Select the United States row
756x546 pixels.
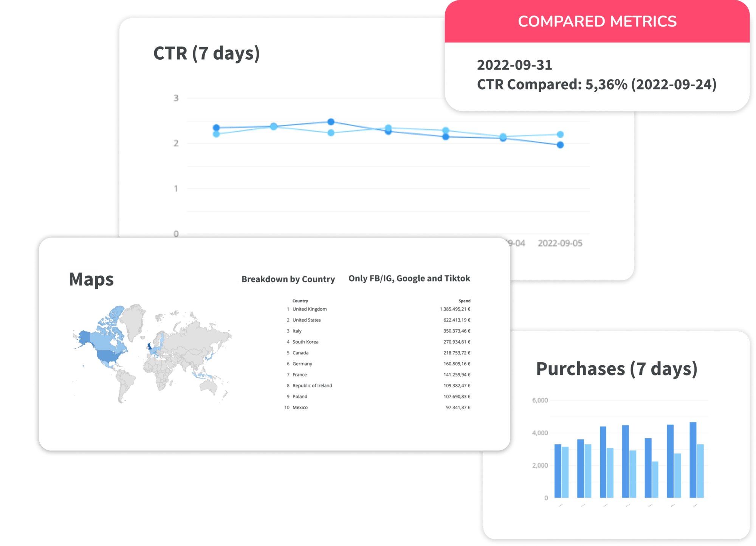click(x=378, y=320)
